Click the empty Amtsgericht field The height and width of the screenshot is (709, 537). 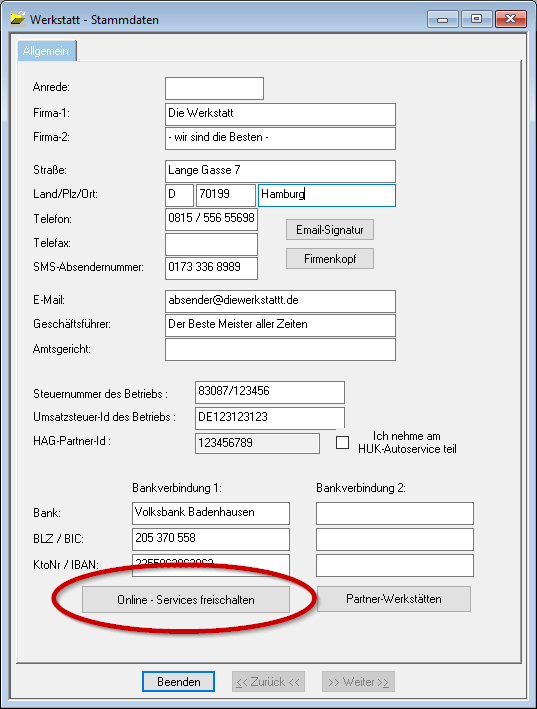point(280,350)
